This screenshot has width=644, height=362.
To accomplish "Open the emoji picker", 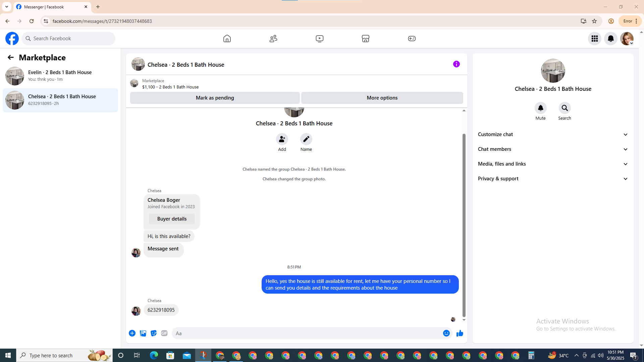I will pyautogui.click(x=446, y=333).
